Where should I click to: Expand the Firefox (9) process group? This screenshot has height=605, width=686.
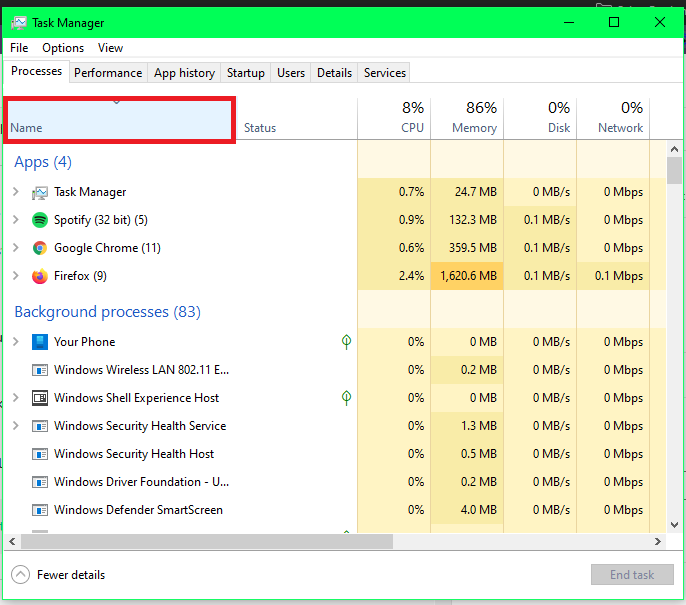tap(16, 276)
